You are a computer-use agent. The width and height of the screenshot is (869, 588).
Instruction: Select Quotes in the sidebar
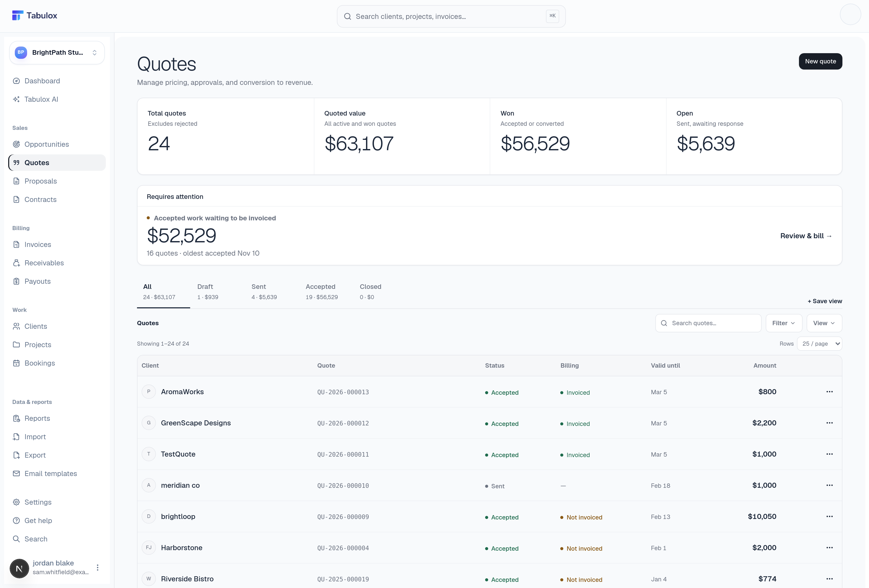point(57,163)
